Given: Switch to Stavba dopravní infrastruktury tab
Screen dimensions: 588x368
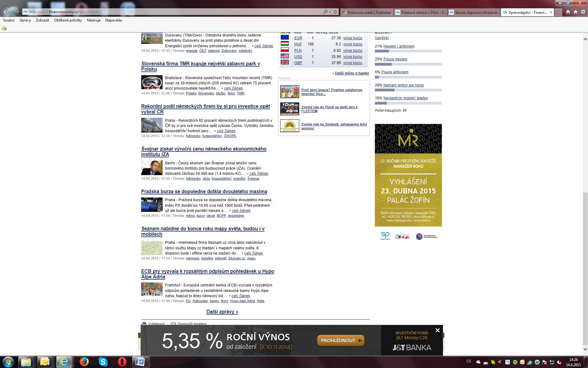Looking at the screenshot, I should tap(475, 13).
